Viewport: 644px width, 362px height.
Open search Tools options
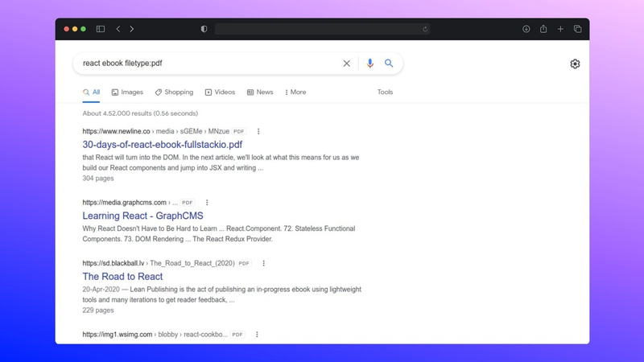(x=385, y=93)
